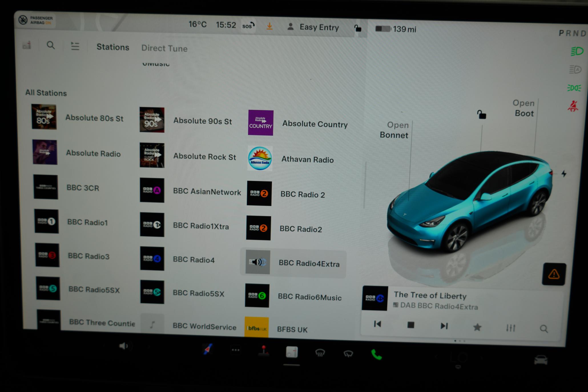The image size is (588, 392).
Task: Select BBC WorldService station
Action: pos(189,325)
